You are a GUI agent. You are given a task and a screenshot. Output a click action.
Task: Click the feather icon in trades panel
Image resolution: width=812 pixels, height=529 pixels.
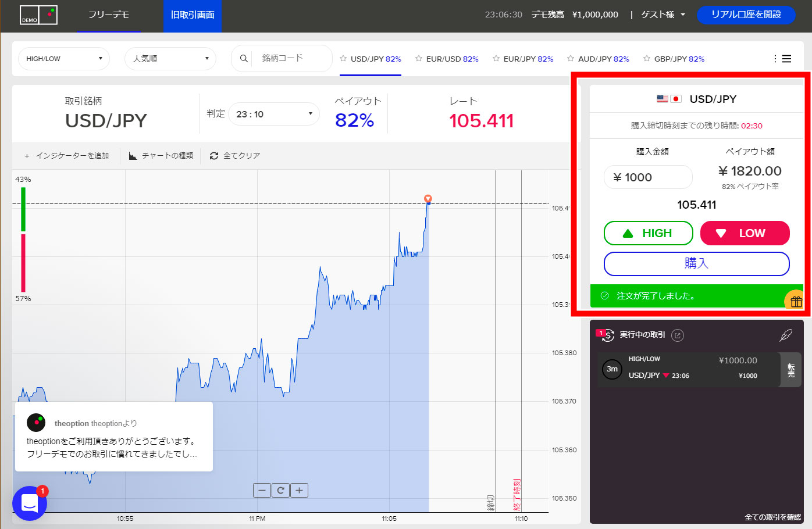coord(786,335)
